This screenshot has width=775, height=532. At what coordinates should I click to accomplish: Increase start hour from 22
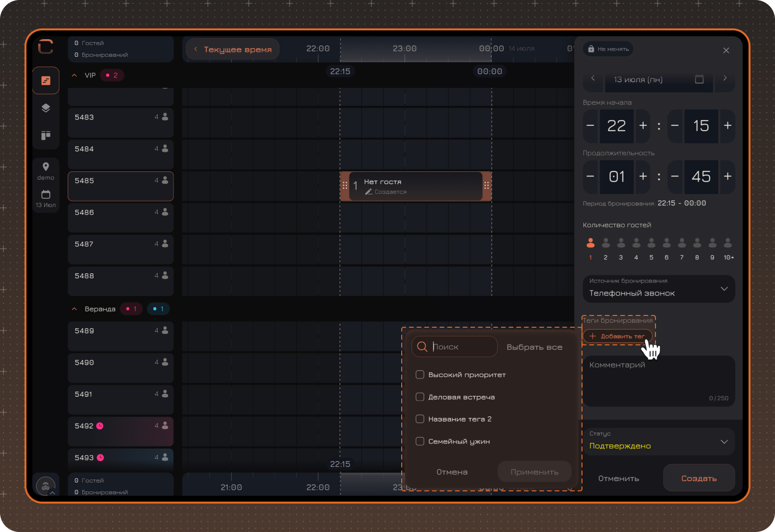coord(643,126)
